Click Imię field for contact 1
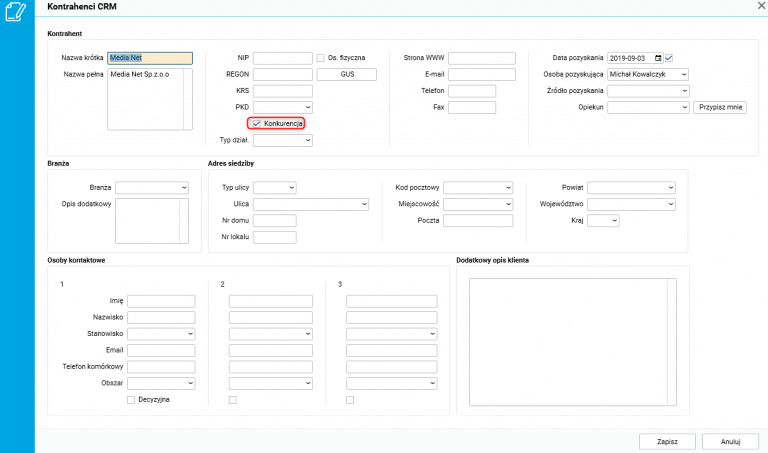This screenshot has height=453, width=768. point(161,301)
